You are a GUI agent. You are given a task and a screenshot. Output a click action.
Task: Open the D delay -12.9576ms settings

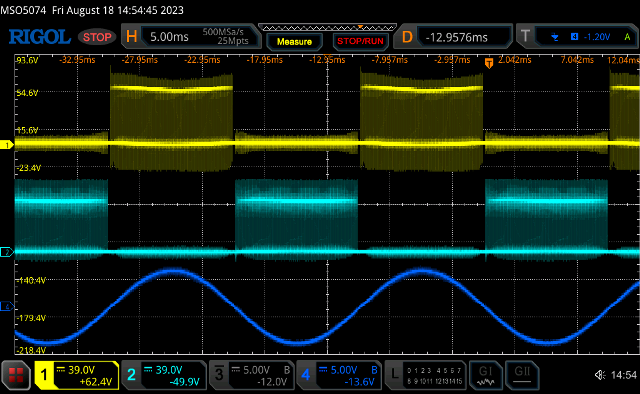pyautogui.click(x=454, y=37)
